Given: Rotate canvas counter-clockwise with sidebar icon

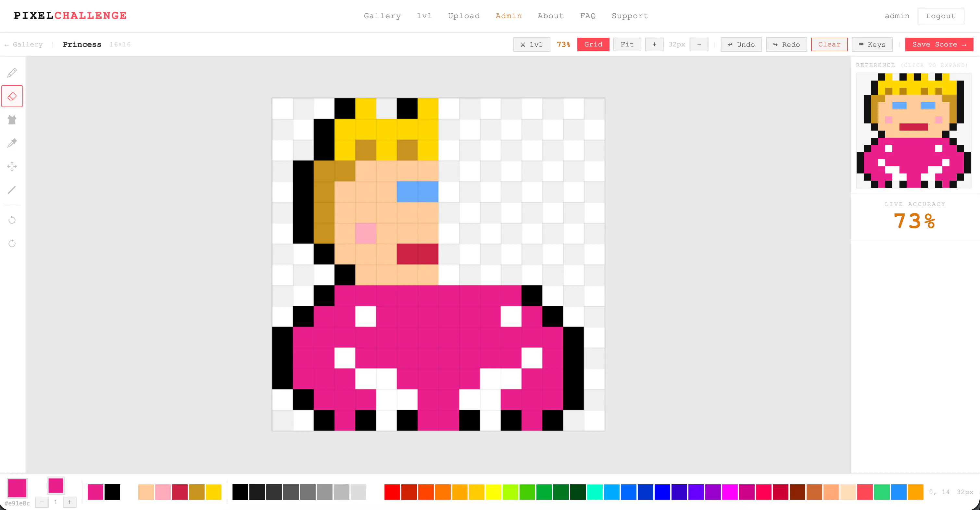Looking at the screenshot, I should [12, 220].
